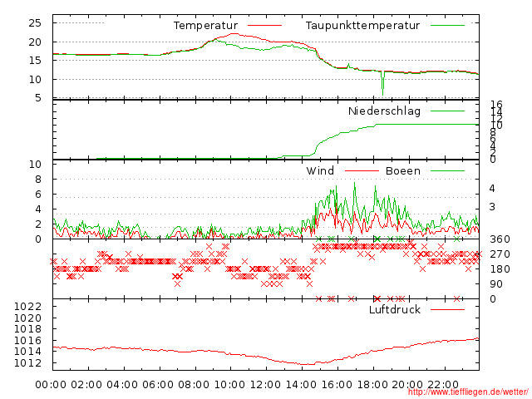Click the pressure curve minimum near 14:00
This screenshot has height=399, width=532.
click(307, 364)
